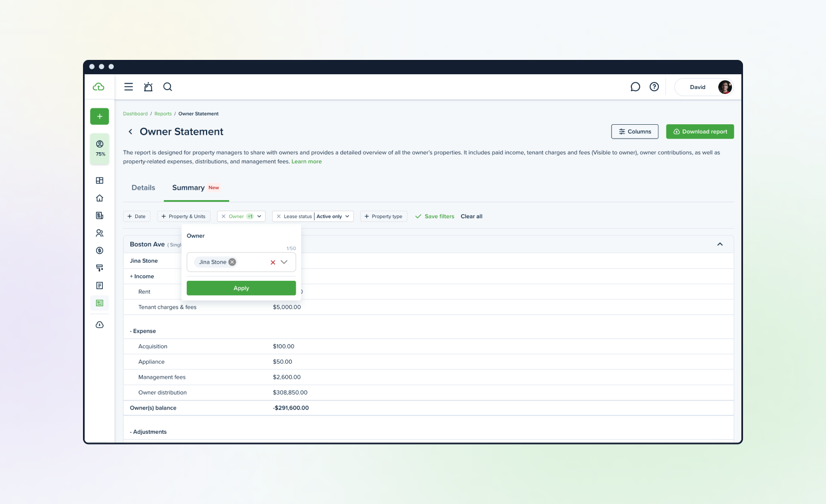Open the house icon in sidebar
This screenshot has height=504, width=826.
(x=99, y=198)
